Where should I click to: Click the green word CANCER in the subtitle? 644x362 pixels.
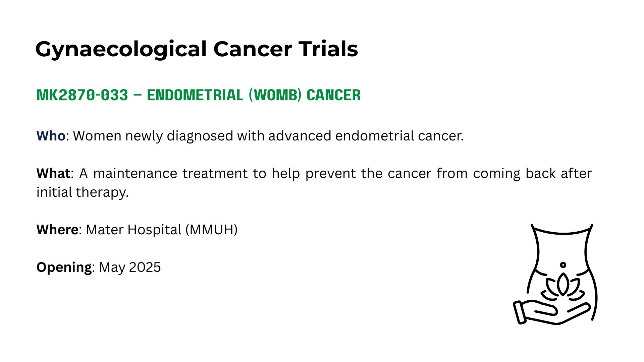(334, 95)
